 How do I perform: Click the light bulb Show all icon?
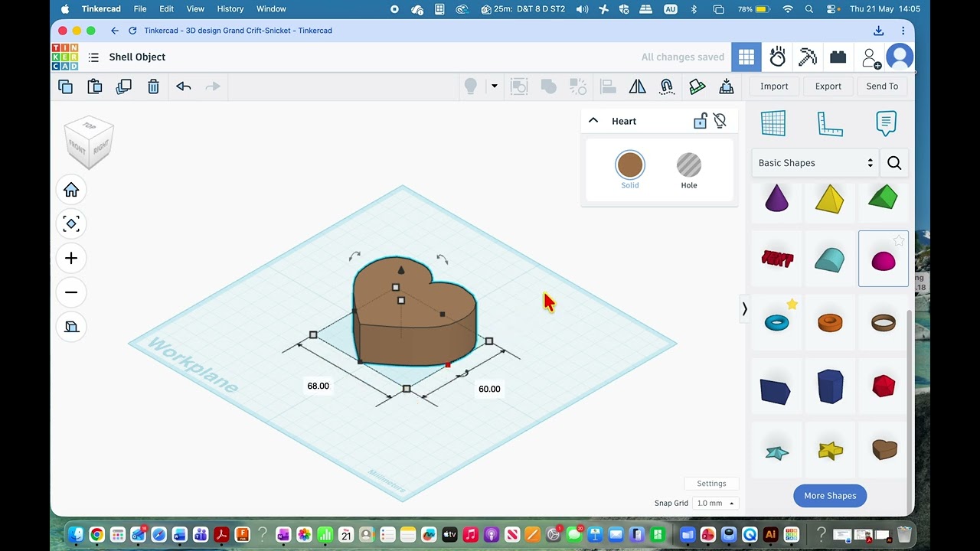click(471, 86)
